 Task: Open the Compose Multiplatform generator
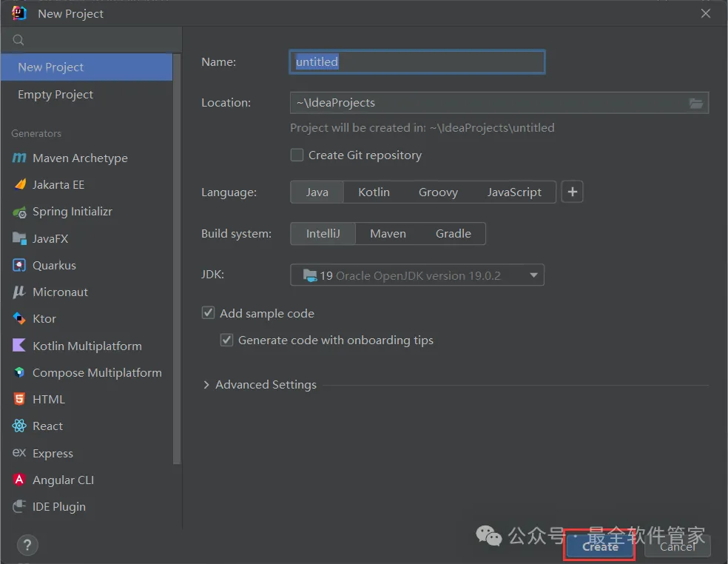click(87, 372)
